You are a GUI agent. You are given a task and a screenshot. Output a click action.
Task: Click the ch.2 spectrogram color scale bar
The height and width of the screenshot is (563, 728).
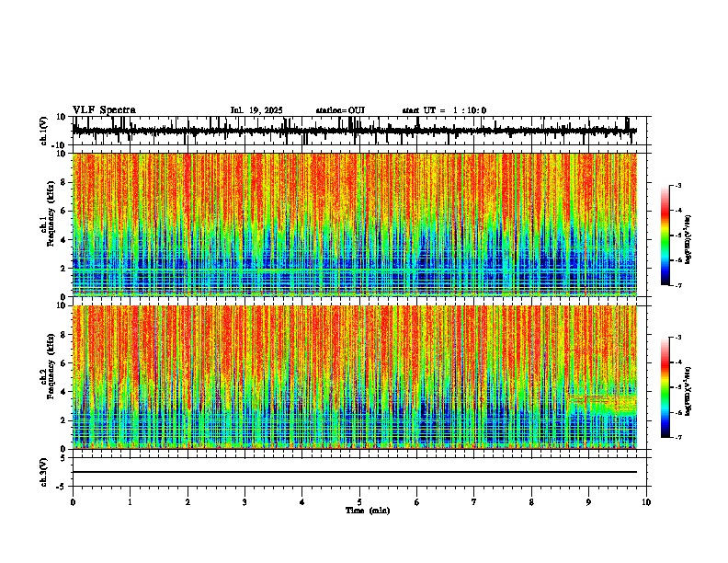665,387
